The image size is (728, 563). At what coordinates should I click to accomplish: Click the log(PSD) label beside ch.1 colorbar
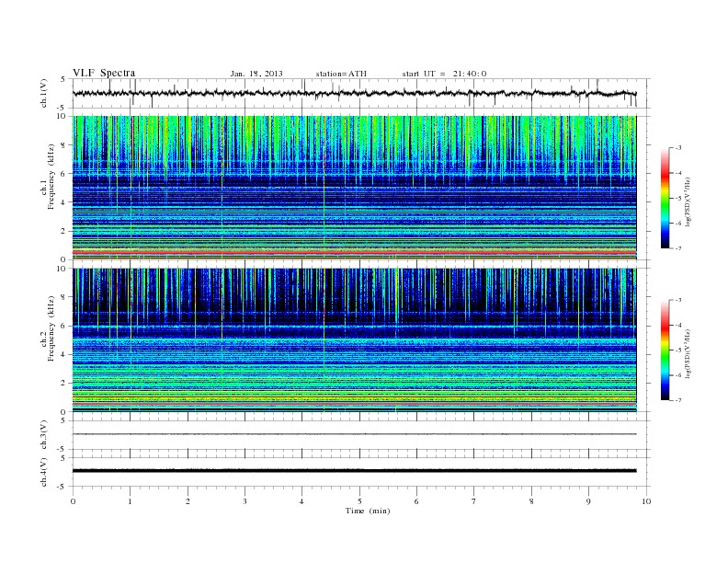click(x=689, y=202)
